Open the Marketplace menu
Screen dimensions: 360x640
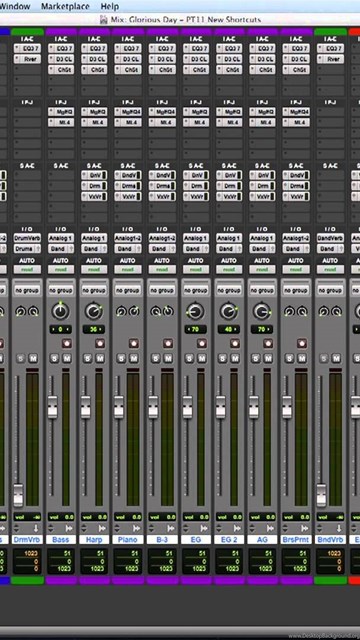coord(65,6)
